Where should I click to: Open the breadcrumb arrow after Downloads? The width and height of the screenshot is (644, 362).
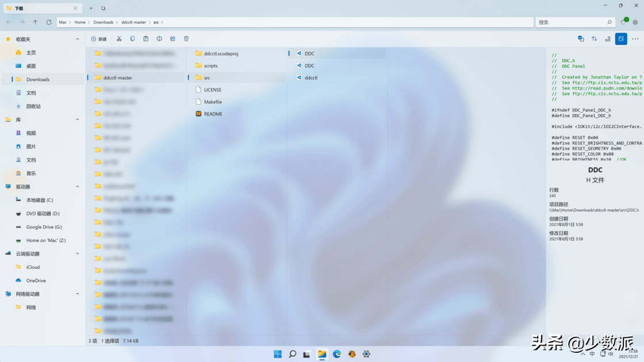pyautogui.click(x=118, y=22)
